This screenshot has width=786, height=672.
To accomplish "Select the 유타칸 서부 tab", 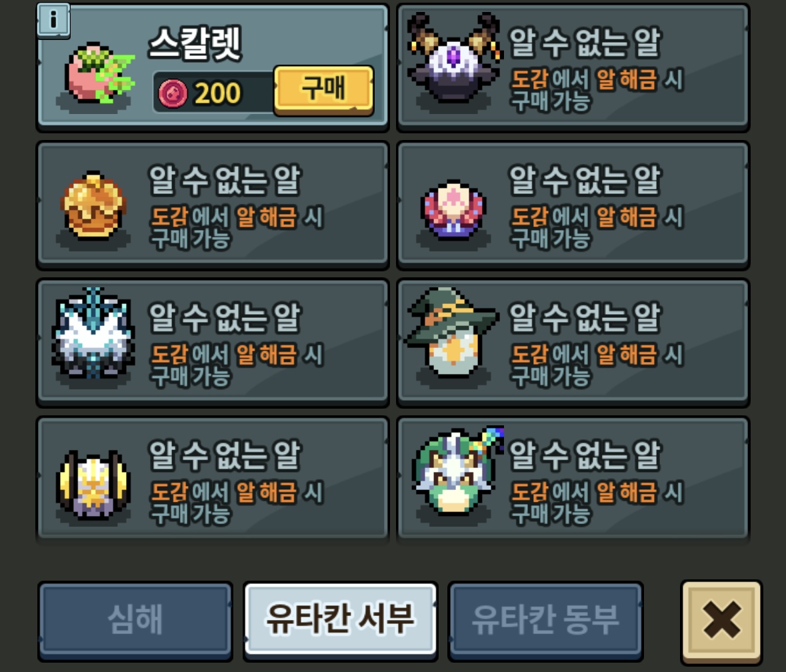I will (341, 619).
